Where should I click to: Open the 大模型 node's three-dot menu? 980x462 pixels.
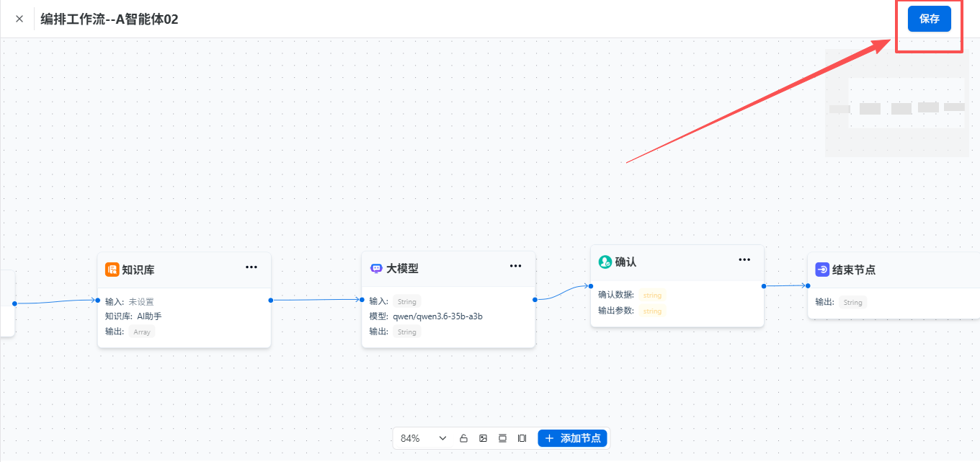(516, 265)
